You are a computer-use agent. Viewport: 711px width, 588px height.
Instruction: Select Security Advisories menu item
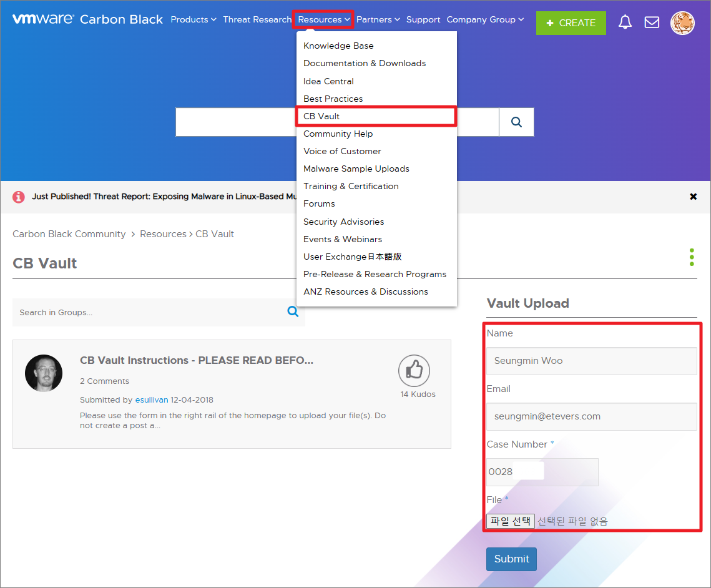[343, 222]
